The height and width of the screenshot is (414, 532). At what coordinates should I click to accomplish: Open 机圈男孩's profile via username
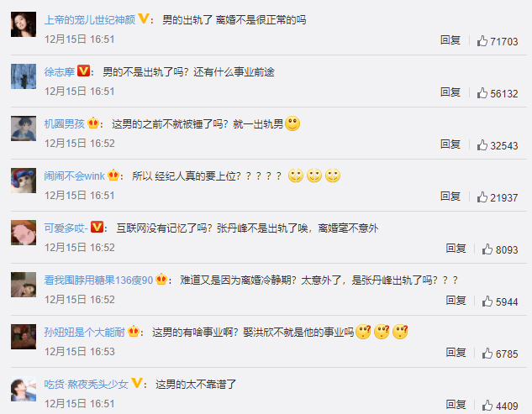pos(64,123)
